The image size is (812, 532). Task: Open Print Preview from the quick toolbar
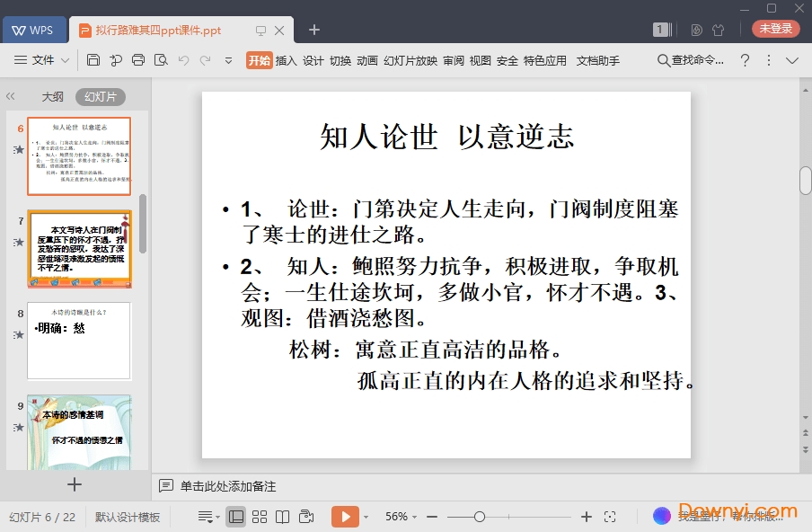tap(161, 60)
